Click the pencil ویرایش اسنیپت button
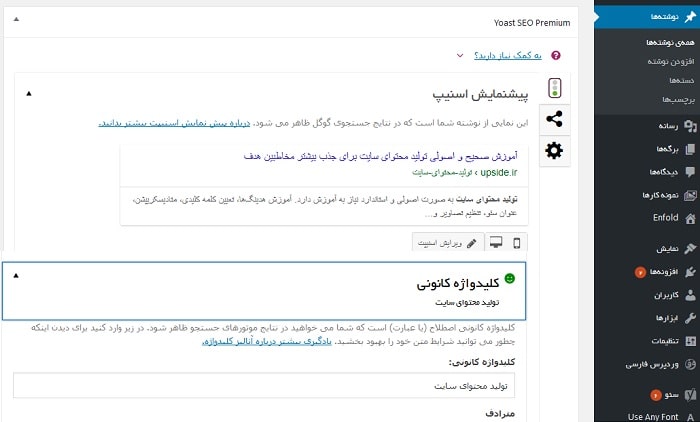The height and width of the screenshot is (422, 700). (448, 243)
